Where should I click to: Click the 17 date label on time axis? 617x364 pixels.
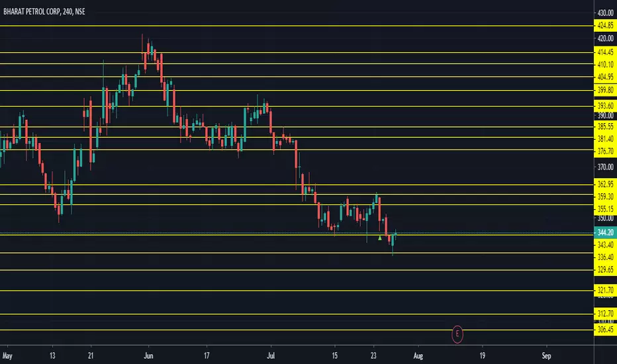click(207, 356)
